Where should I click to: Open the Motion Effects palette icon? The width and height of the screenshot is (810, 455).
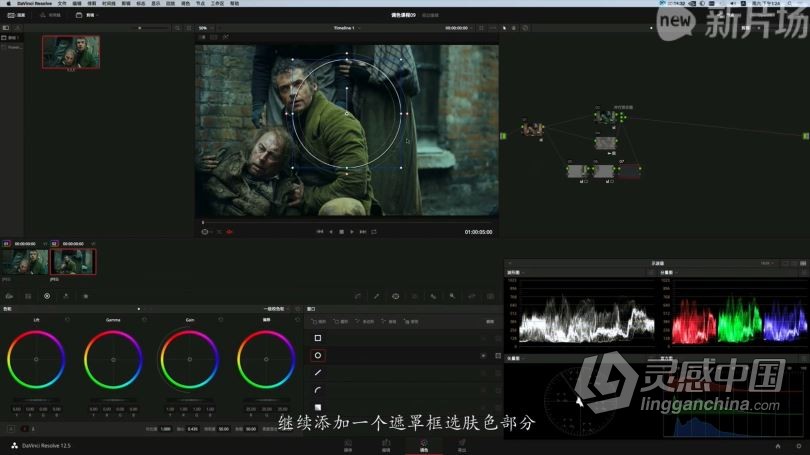coord(85,296)
